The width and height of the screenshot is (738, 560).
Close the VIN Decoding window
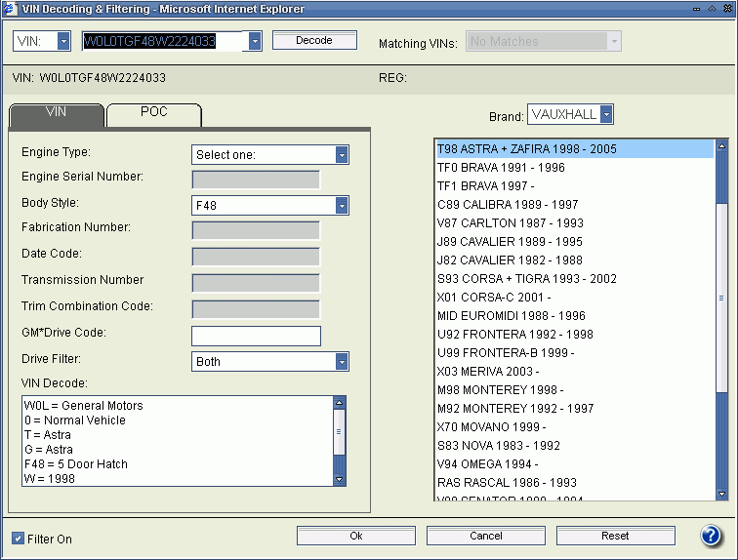(x=727, y=9)
